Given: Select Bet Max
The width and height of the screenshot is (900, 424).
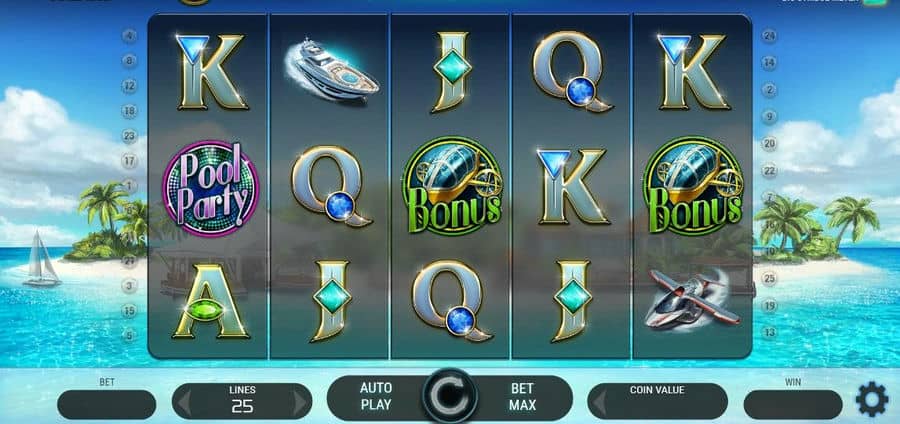Looking at the screenshot, I should (522, 396).
